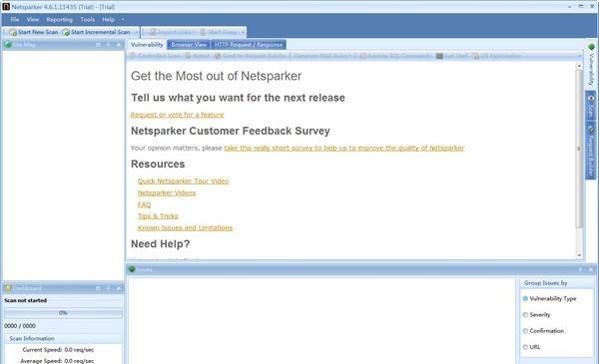Click the Start Incremental Scan toolbar button
The width and height of the screenshot is (599, 364).
[96, 32]
